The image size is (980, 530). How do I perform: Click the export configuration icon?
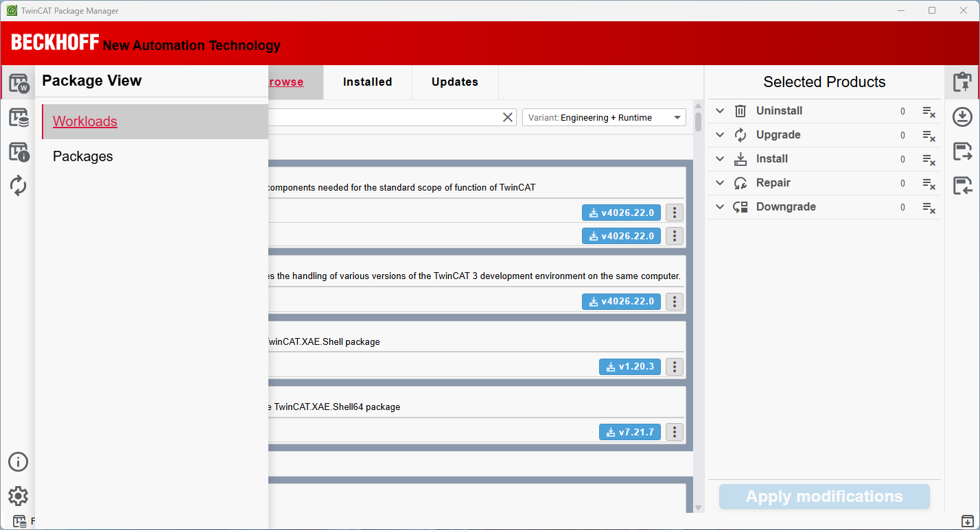tap(962, 152)
